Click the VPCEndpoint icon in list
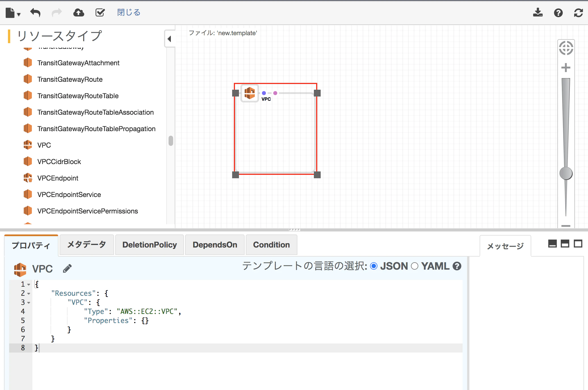 [28, 178]
